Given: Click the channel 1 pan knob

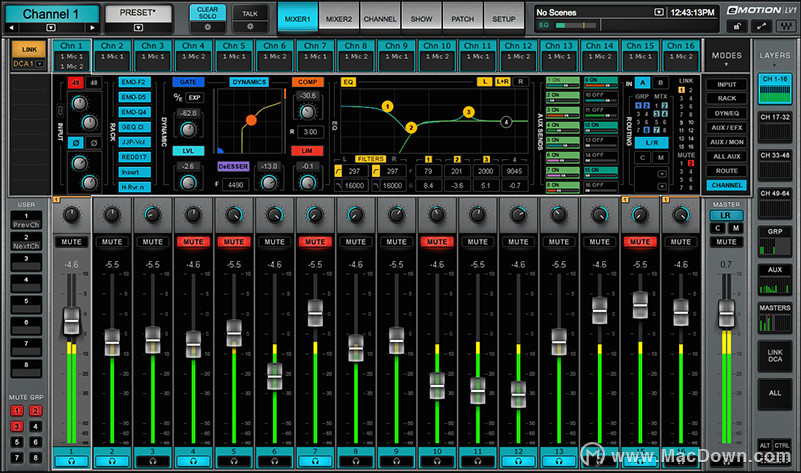Looking at the screenshot, I should click(72, 215).
